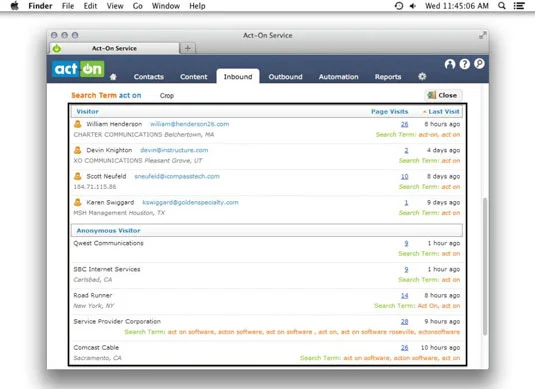535x389 pixels.
Task: Open the Automation tab
Action: [338, 77]
